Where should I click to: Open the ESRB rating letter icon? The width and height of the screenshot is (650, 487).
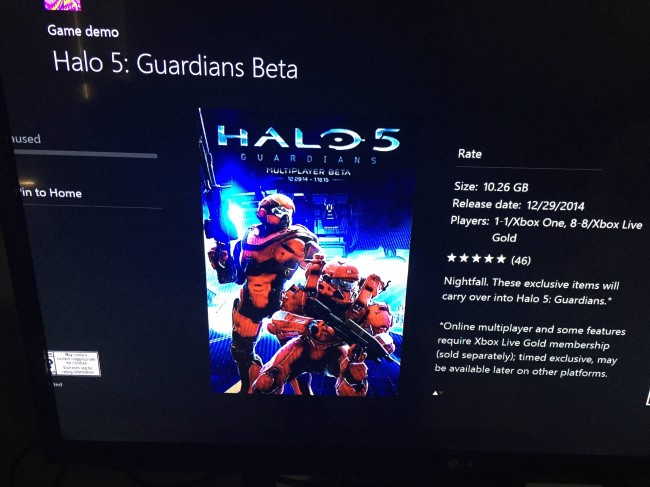pos(50,362)
